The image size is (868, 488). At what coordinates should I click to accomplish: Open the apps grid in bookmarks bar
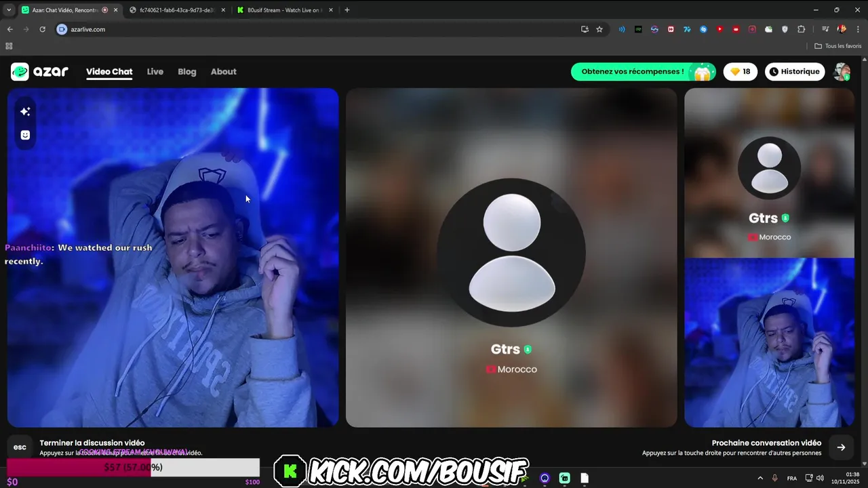9,46
